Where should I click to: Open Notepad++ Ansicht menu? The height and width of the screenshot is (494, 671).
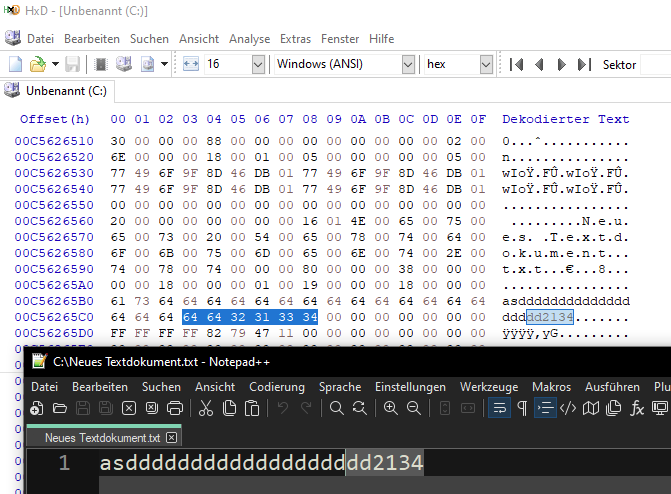215,387
